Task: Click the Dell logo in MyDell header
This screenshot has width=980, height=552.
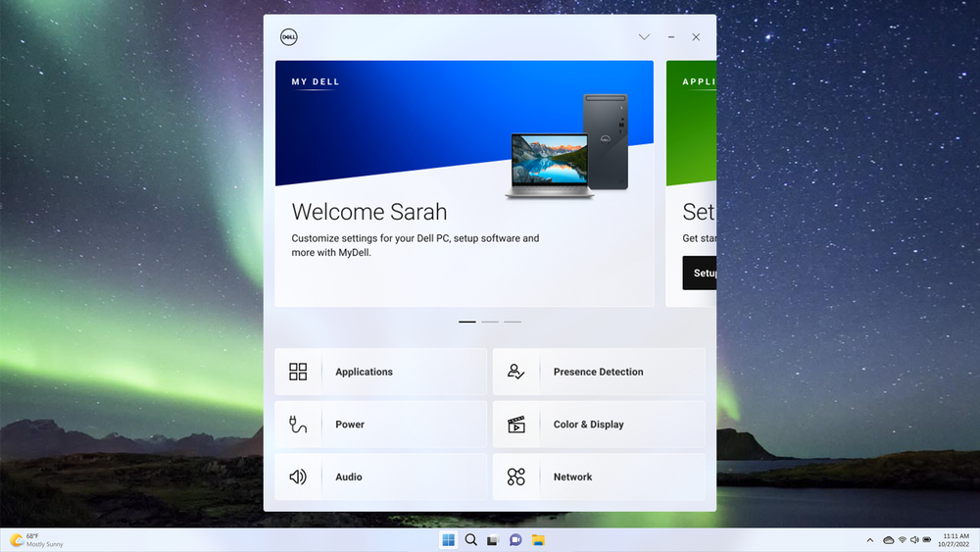Action: (289, 37)
